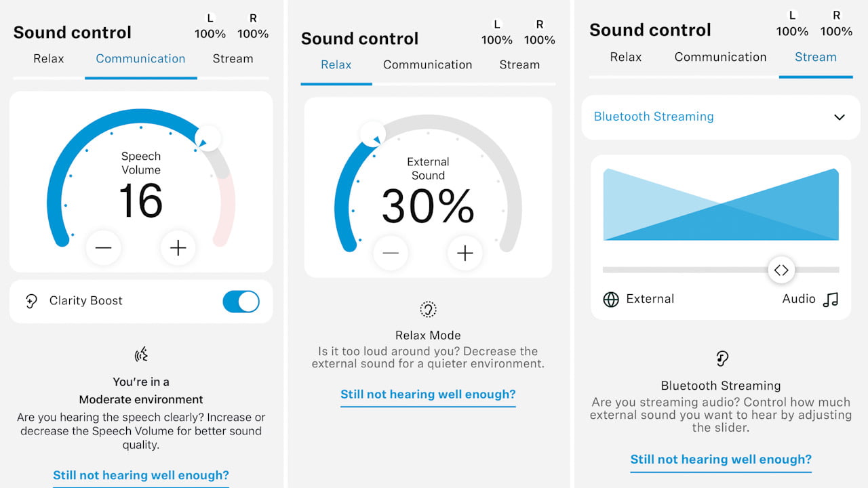This screenshot has width=868, height=488.
Task: Click middle panel's "Still not hearing well enough?"
Action: 428,394
